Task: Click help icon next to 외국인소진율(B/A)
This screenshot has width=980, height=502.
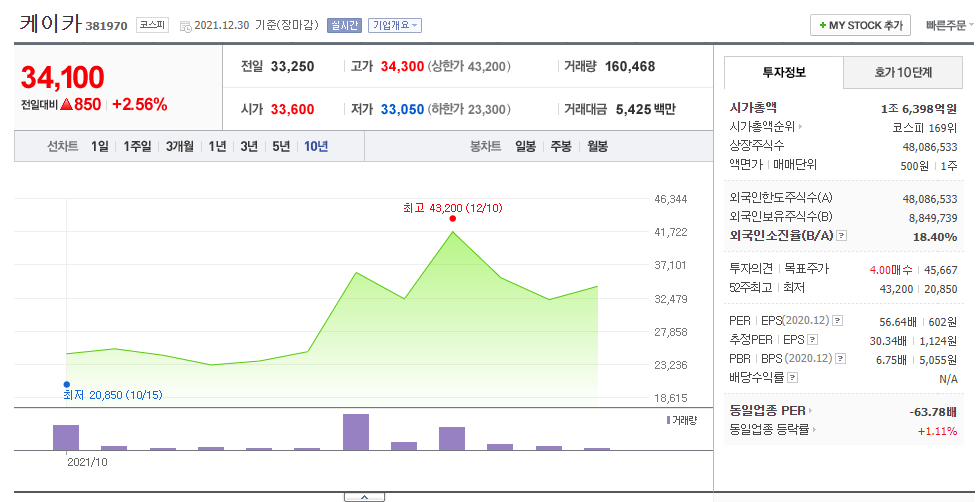Action: coord(842,236)
